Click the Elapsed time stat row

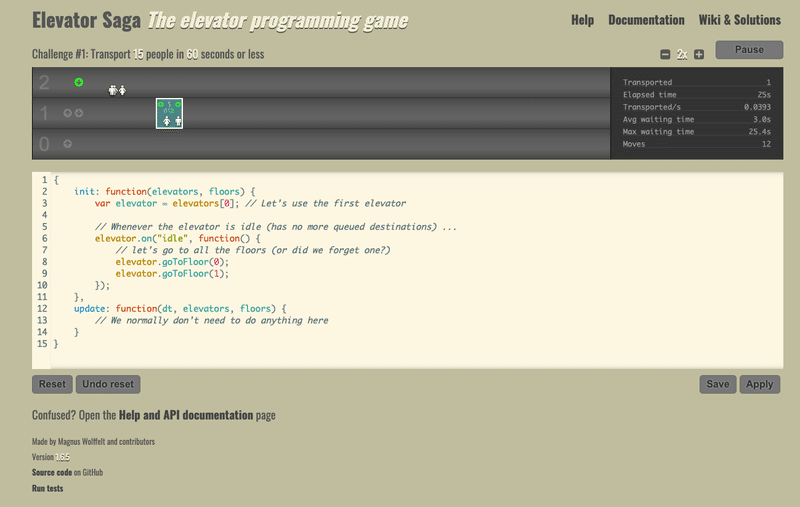[696, 94]
